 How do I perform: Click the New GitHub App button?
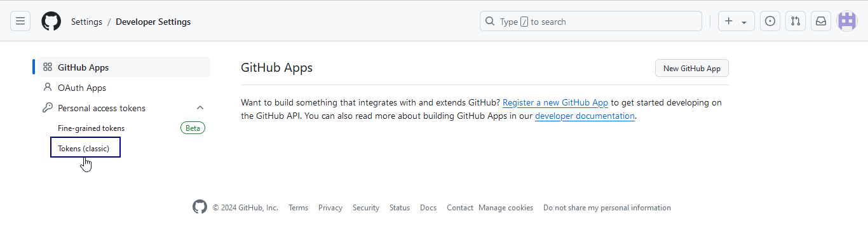pos(691,68)
